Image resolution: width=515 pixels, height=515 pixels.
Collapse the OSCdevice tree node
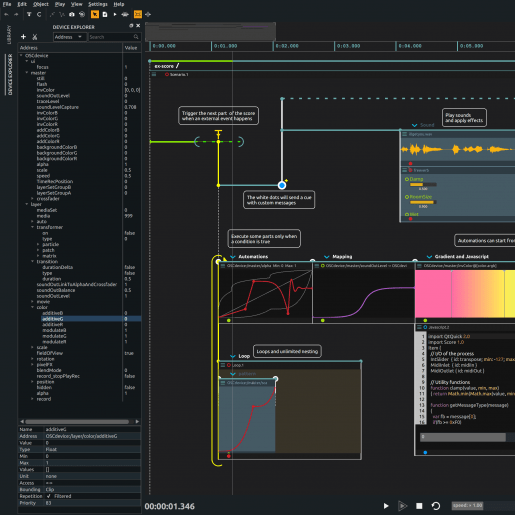21,55
